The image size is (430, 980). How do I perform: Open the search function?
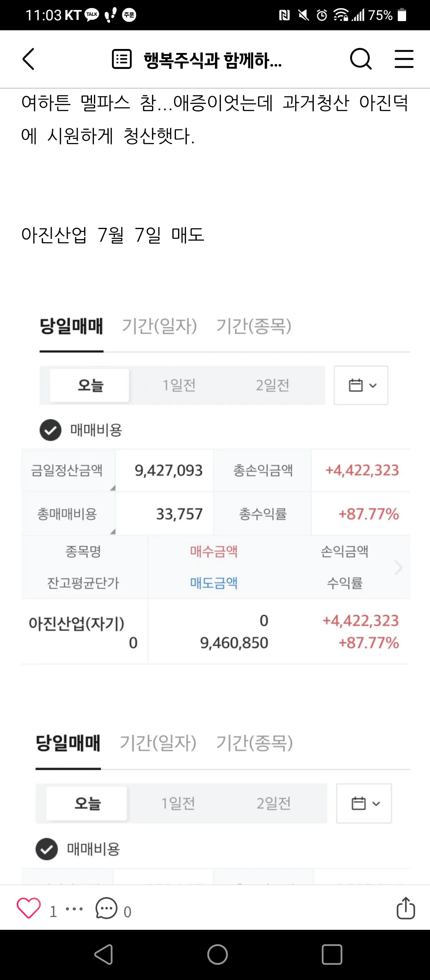[x=361, y=59]
